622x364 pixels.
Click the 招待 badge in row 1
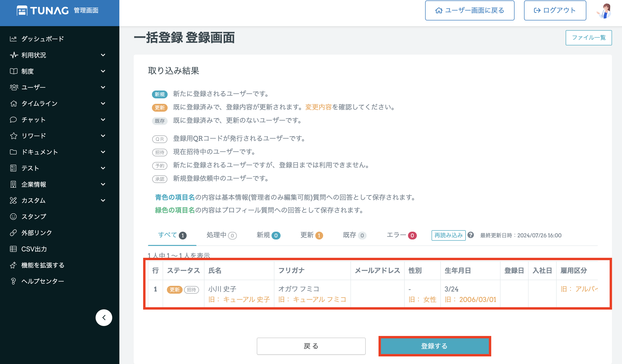click(x=192, y=290)
